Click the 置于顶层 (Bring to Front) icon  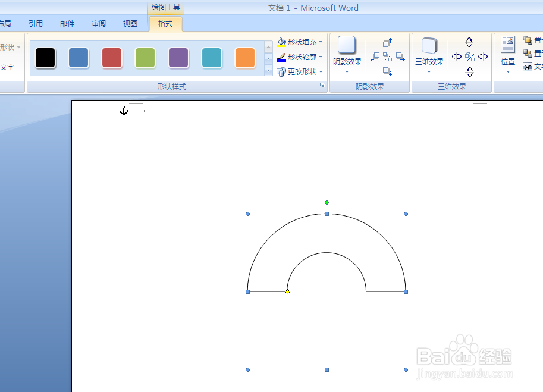529,39
